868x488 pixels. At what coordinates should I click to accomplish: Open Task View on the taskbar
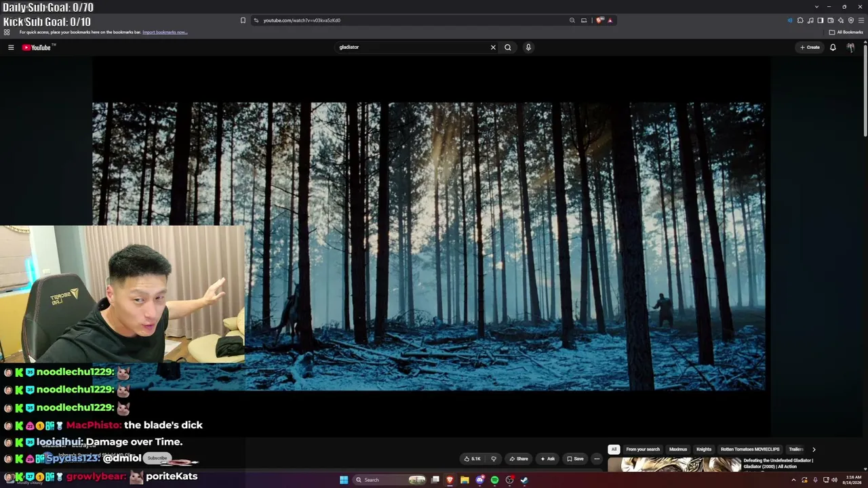pyautogui.click(x=435, y=480)
